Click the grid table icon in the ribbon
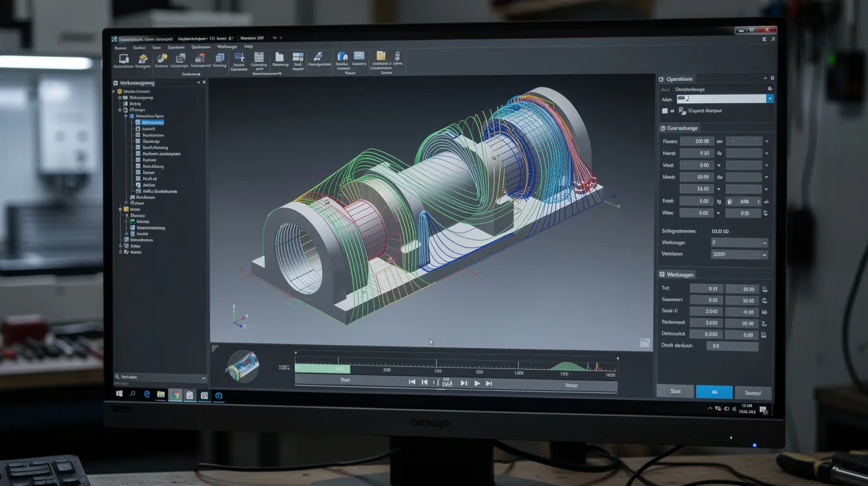This screenshot has width=868, height=486. (259, 58)
